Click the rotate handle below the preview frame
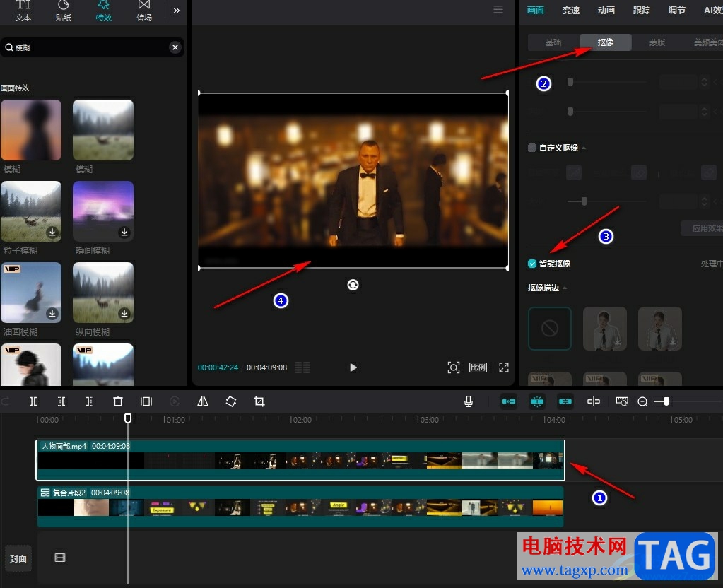The height and width of the screenshot is (588, 723). [x=353, y=285]
